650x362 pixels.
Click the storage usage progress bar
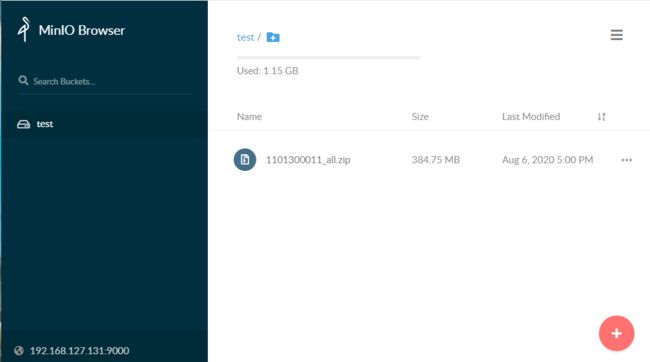[x=329, y=58]
